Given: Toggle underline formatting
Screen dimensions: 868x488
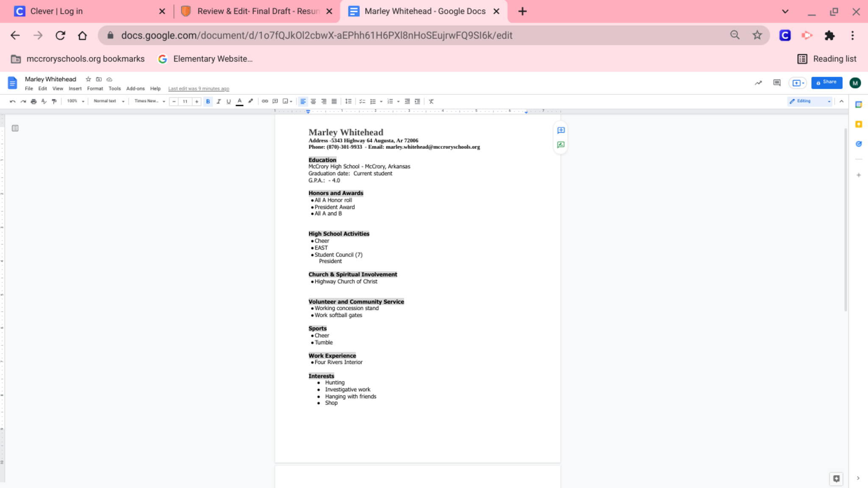Looking at the screenshot, I should click(229, 101).
